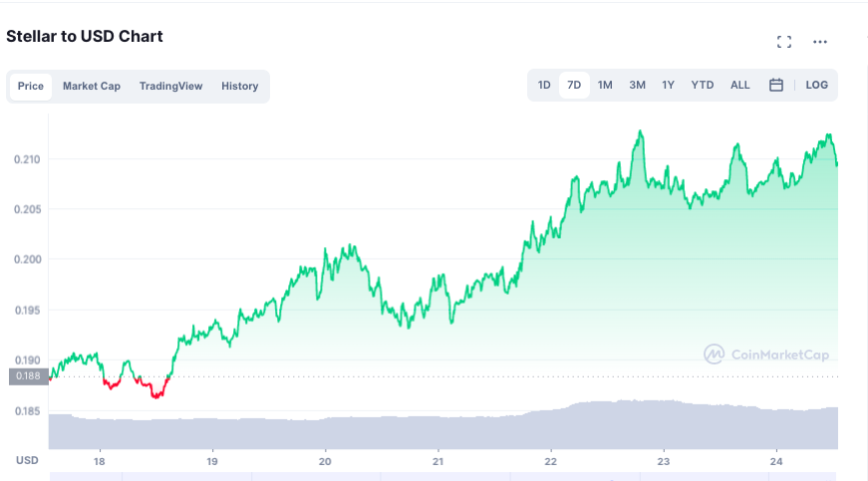Open the calendar date range picker
Viewport: 868px width, 481px height.
pos(776,85)
